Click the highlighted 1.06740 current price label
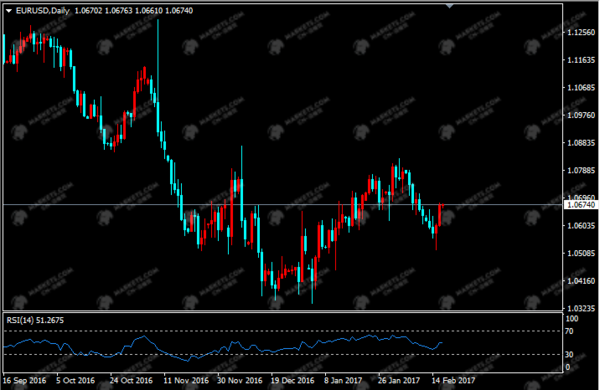Image resolution: width=600 pixels, height=390 pixels. (x=580, y=205)
